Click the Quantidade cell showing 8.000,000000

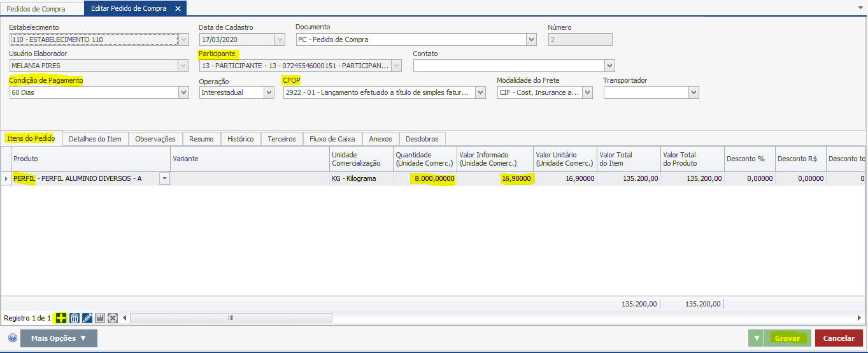[x=424, y=179]
